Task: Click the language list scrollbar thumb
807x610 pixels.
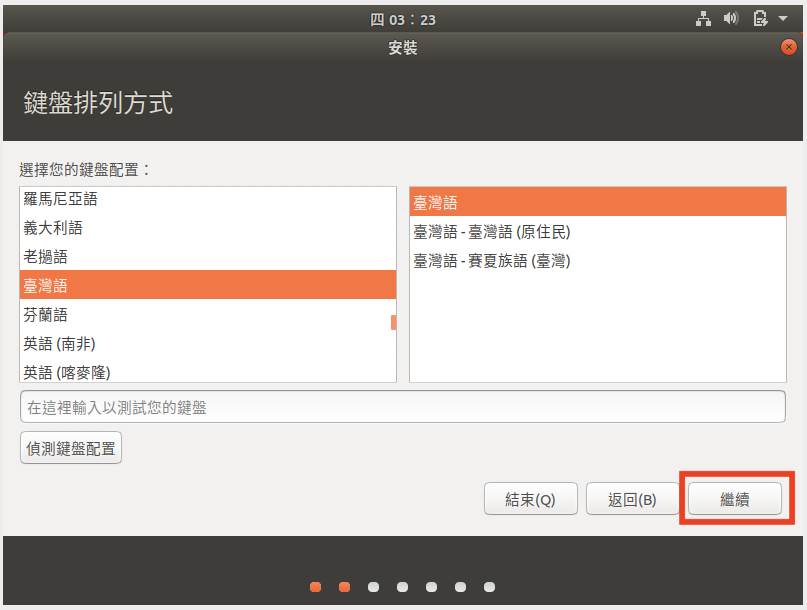Action: point(393,322)
